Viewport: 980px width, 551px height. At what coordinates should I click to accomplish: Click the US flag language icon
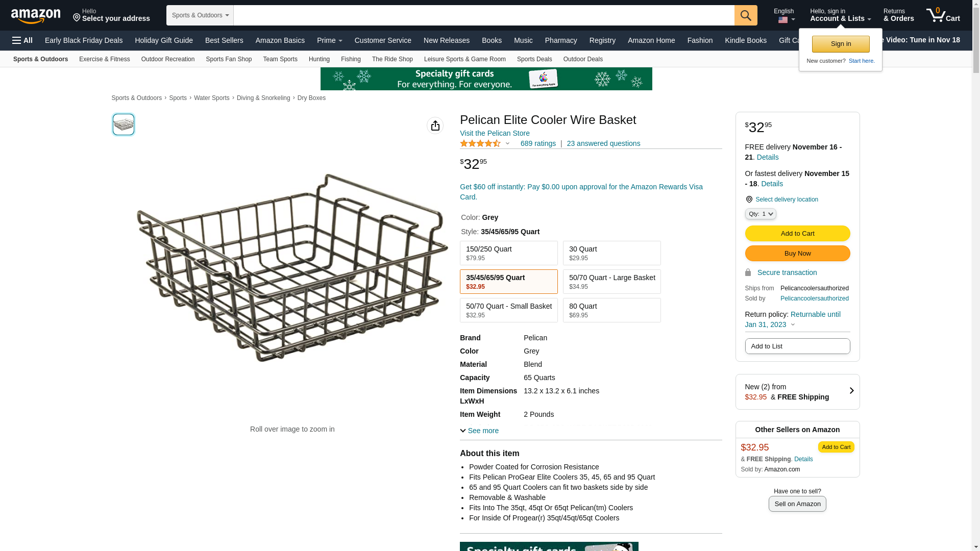(783, 20)
